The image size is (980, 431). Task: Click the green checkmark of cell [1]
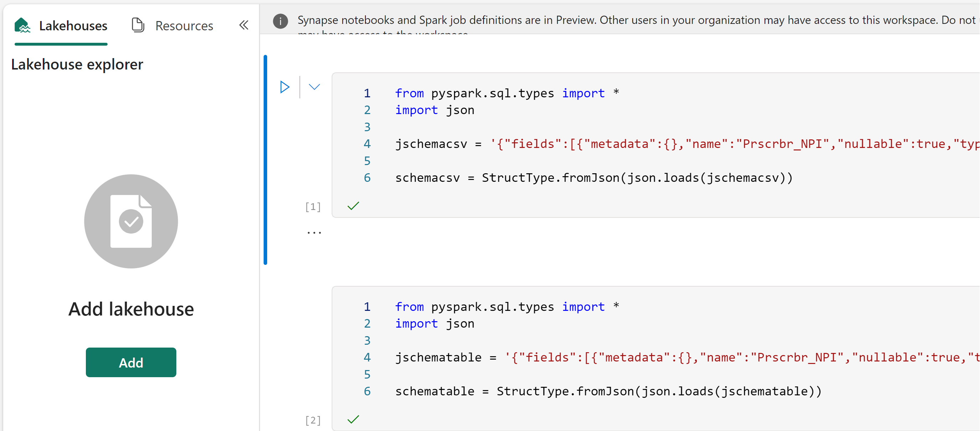(353, 206)
